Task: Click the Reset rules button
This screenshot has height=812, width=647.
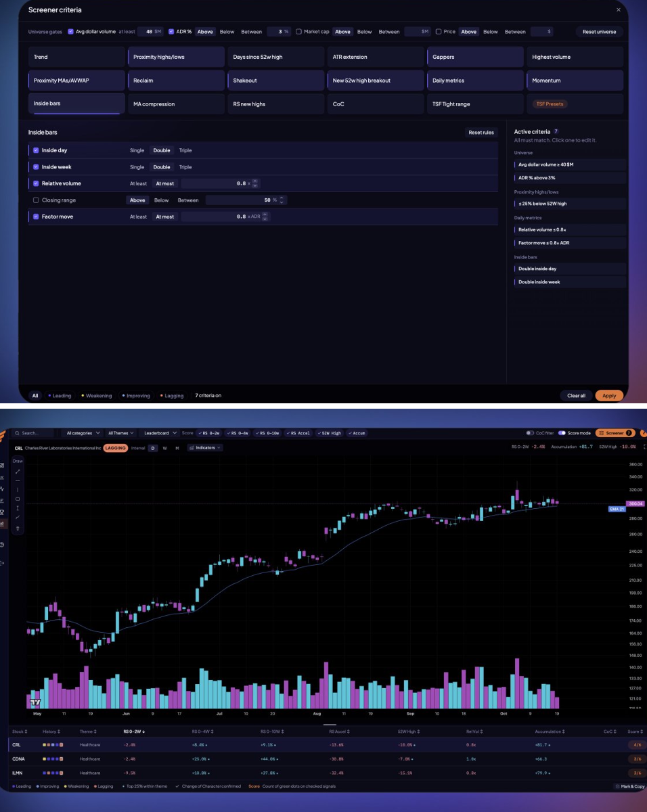Action: click(481, 133)
